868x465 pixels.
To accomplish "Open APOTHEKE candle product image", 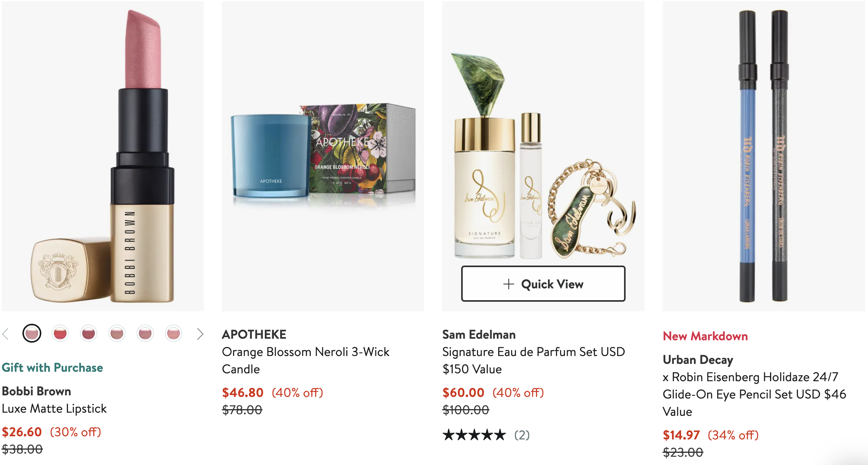I will pyautogui.click(x=323, y=156).
